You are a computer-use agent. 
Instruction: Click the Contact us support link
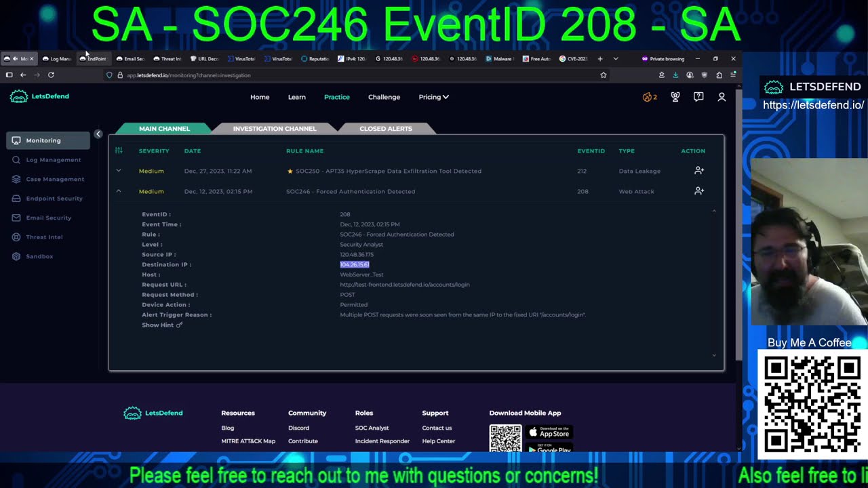point(437,428)
